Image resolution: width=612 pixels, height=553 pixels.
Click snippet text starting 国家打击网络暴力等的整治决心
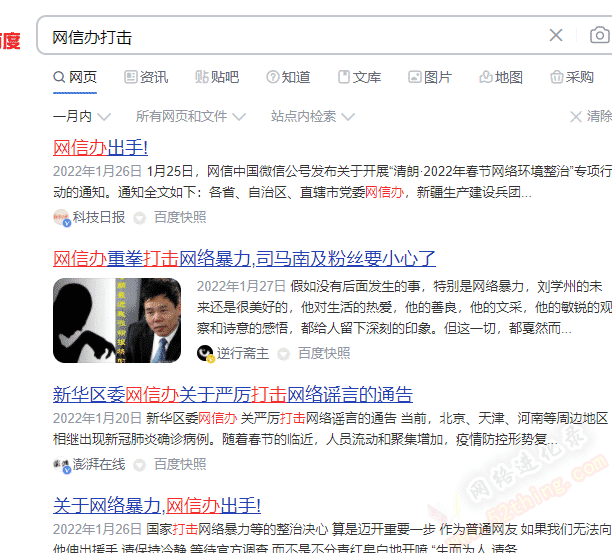click(x=237, y=529)
